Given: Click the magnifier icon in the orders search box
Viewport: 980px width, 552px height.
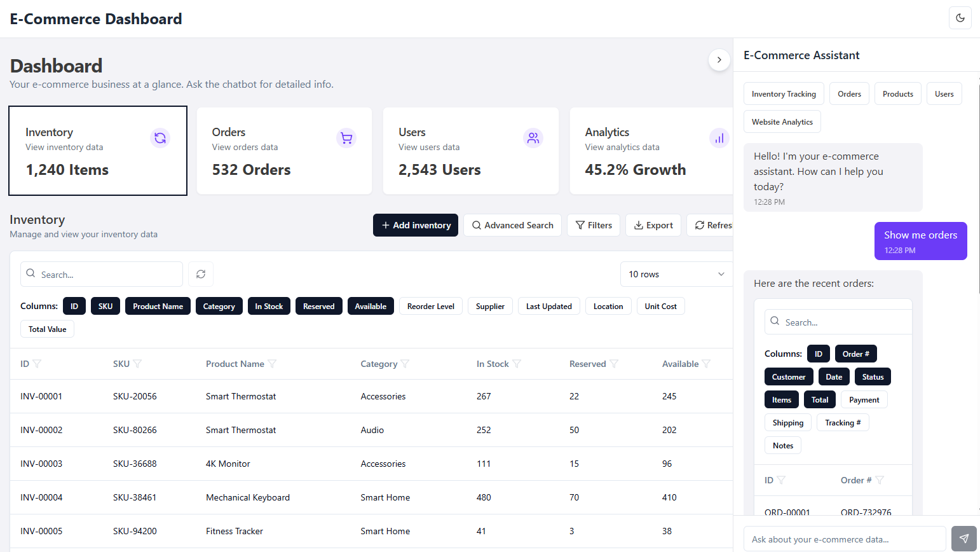Looking at the screenshot, I should click(775, 322).
